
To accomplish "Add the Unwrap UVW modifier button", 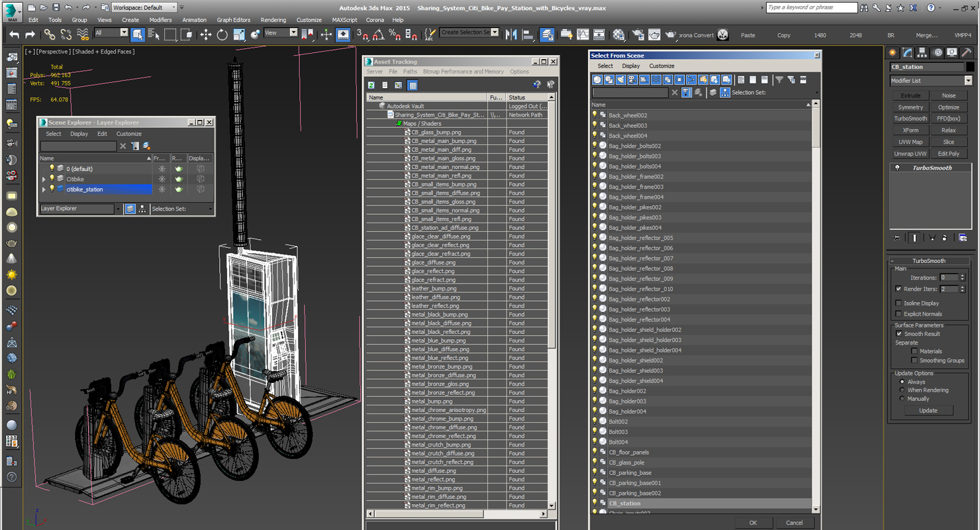I will [910, 154].
